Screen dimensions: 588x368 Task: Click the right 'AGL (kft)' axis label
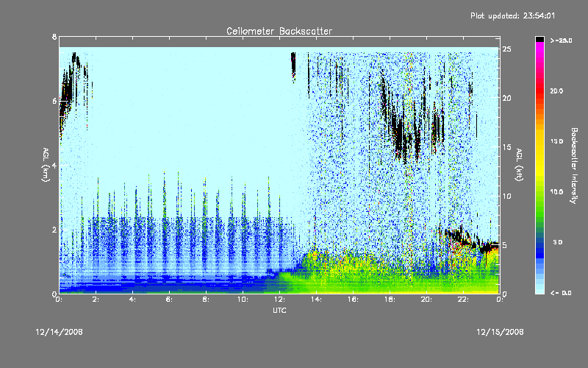[519, 165]
